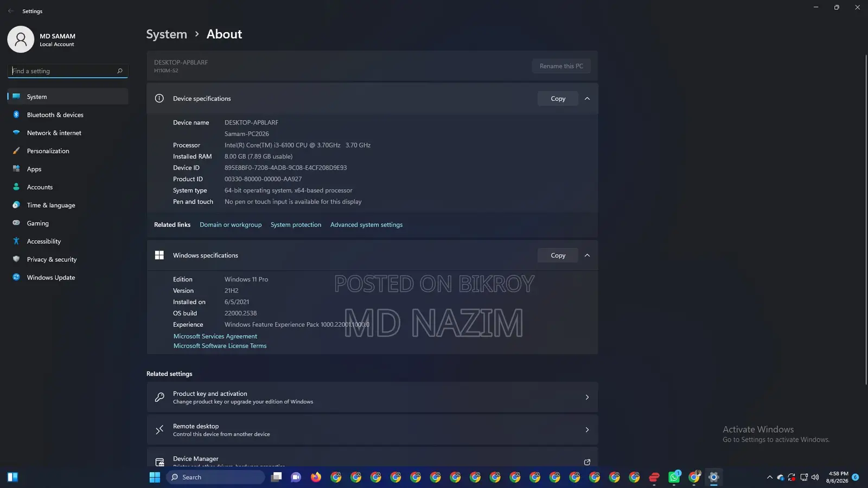Show hidden system tray icons
The image size is (868, 488).
pos(769,477)
